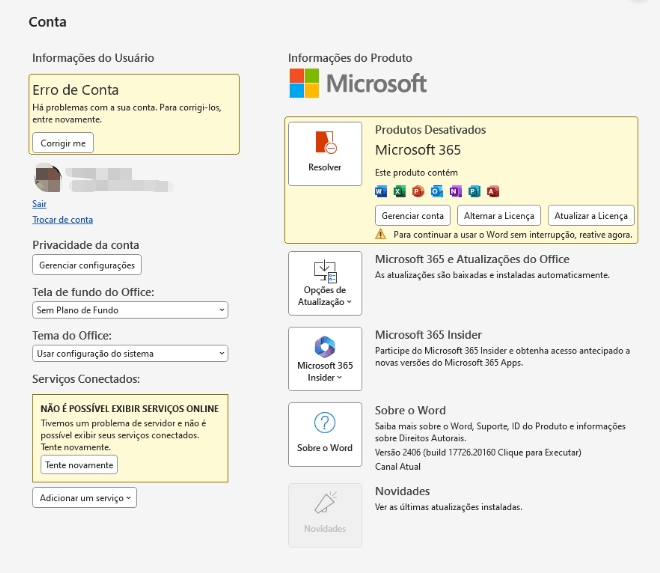This screenshot has width=660, height=573.
Task: Click the Produtos Desativados heading
Action: point(430,130)
